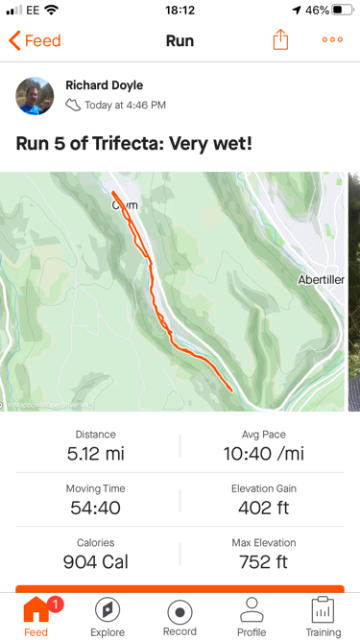Open the Training clipboard icon
360x640 pixels.
323,610
